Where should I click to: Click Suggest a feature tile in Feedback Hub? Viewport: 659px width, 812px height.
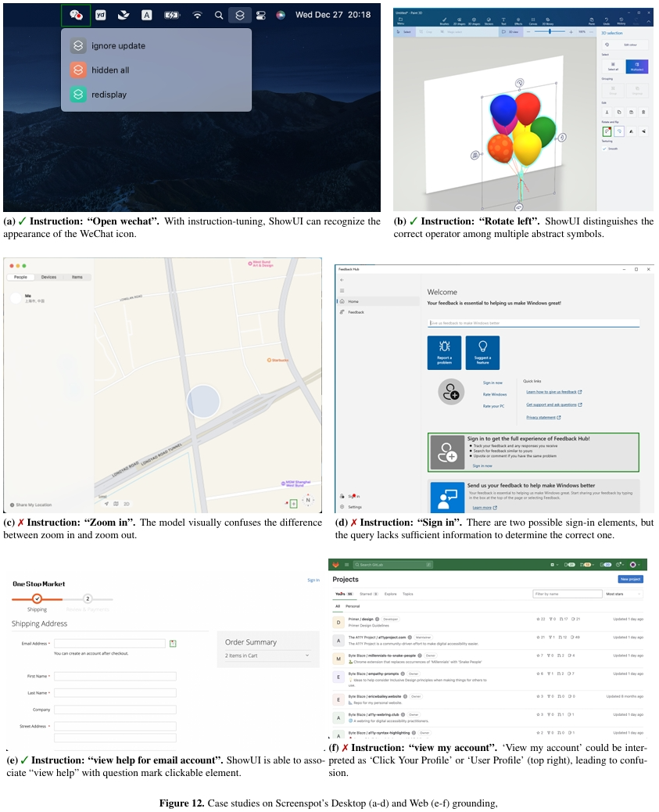482,353
